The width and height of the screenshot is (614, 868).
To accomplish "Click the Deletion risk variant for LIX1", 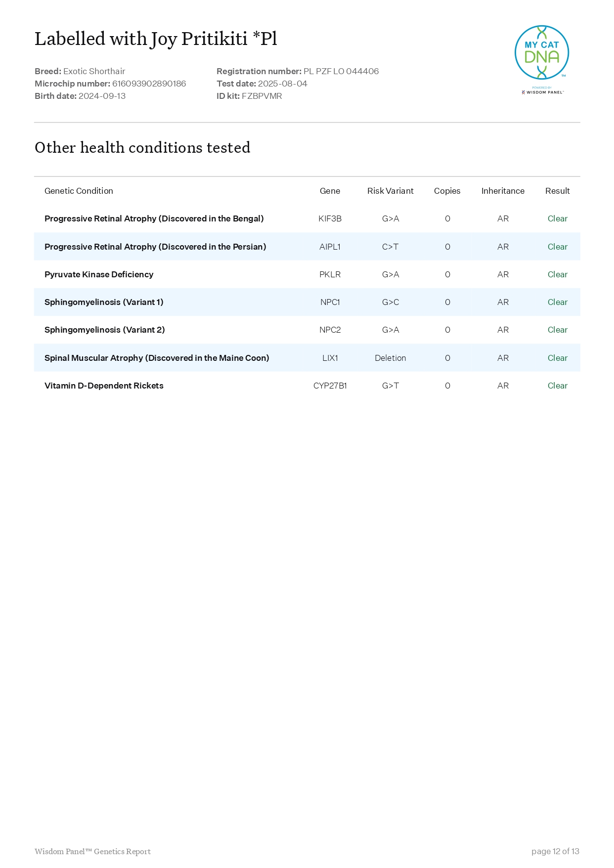I will 390,358.
